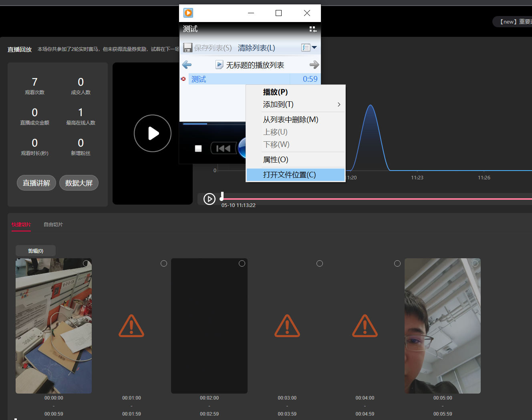
Task: Click the 【new】 announcement pill
Action: [x=512, y=22]
